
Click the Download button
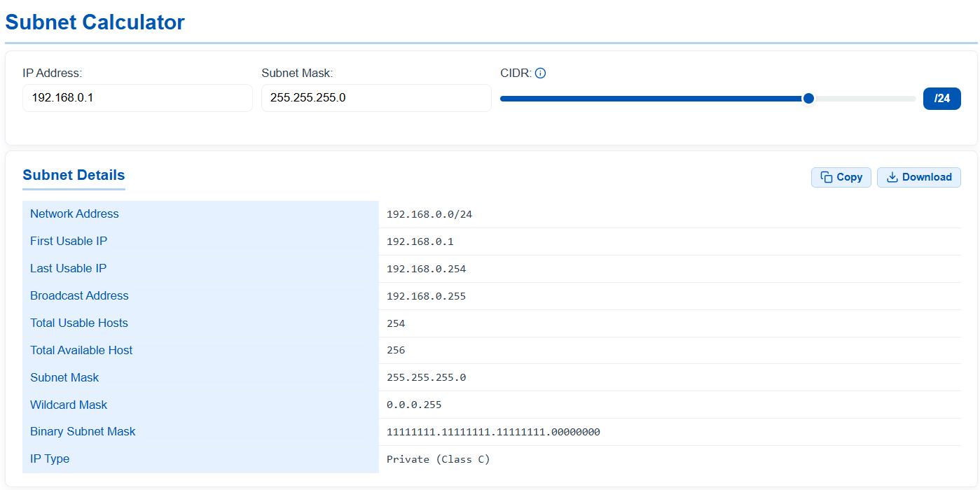[919, 177]
